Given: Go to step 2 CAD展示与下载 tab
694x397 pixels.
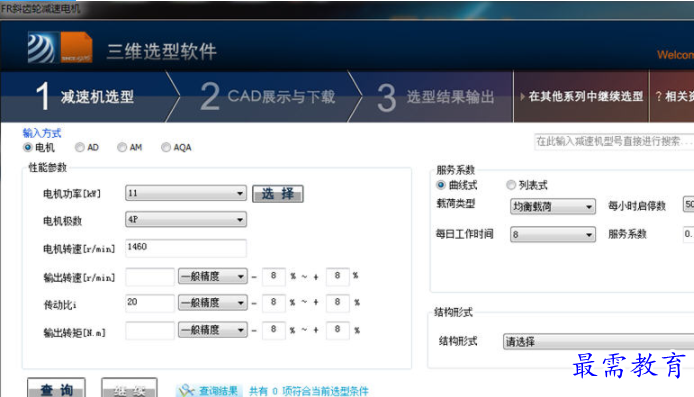Looking at the screenshot, I should point(268,96).
